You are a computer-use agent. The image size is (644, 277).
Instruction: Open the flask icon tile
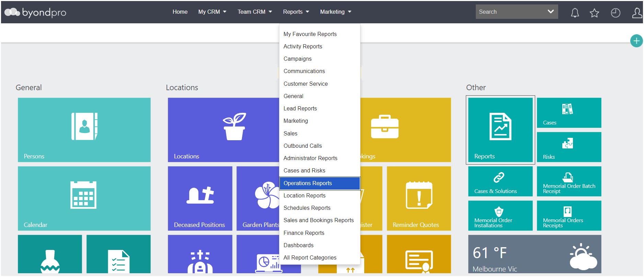pyautogui.click(x=50, y=254)
